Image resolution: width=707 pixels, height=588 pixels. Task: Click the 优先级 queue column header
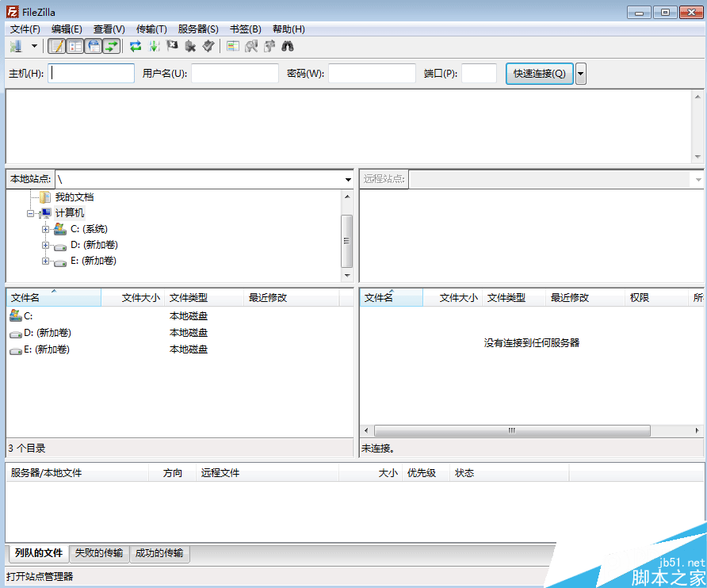click(426, 473)
